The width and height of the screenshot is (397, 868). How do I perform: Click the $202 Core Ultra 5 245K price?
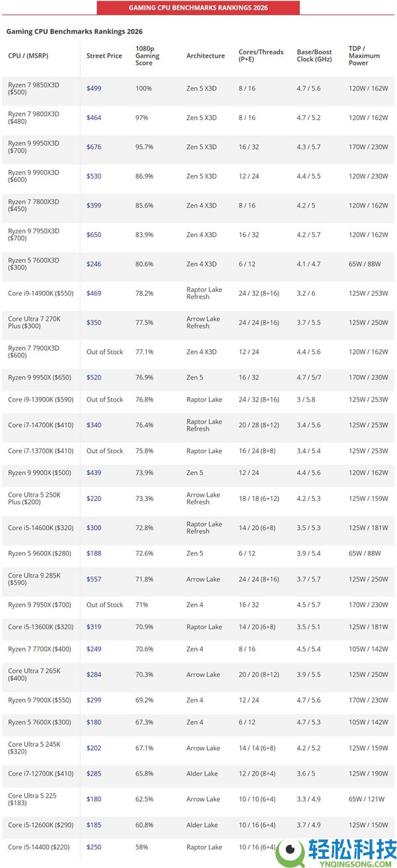(x=94, y=748)
